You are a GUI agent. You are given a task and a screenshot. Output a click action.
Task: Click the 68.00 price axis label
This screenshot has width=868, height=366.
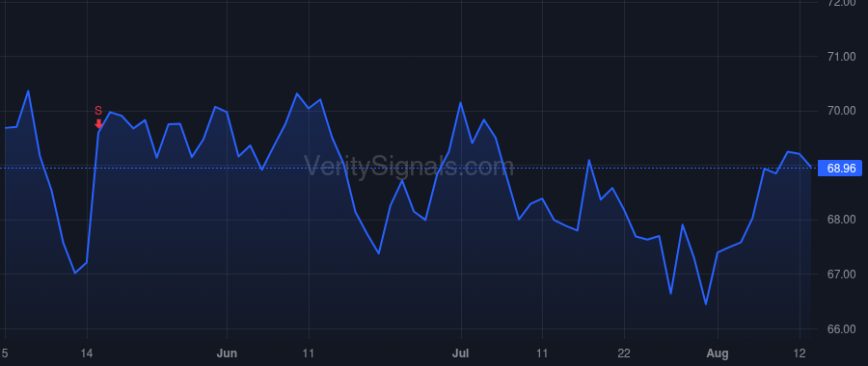point(840,220)
